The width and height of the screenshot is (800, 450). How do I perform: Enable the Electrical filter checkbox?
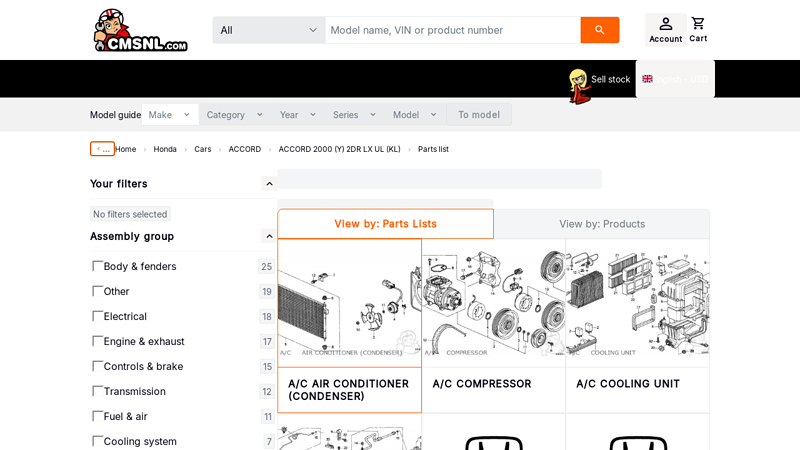tap(97, 316)
